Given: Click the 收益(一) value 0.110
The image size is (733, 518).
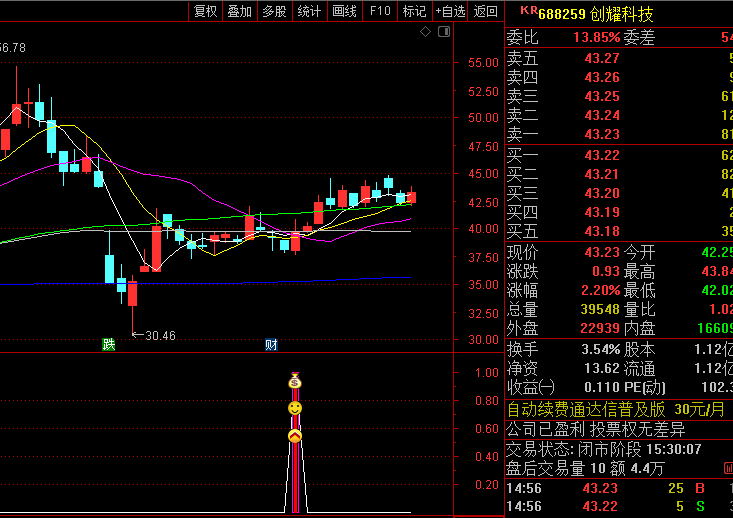Looking at the screenshot, I should coord(602,388).
